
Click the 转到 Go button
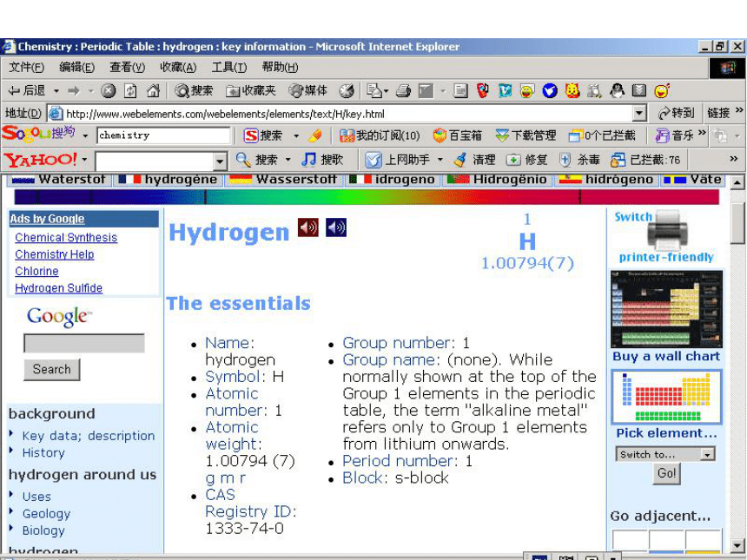point(676,113)
